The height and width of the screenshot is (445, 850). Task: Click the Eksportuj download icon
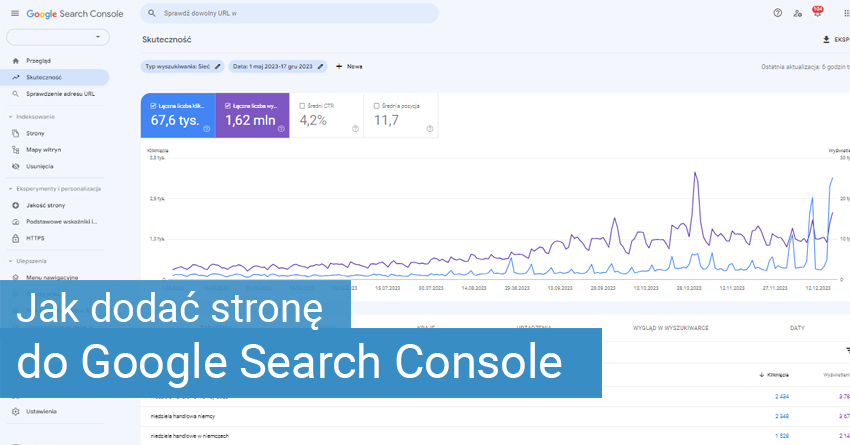(x=826, y=40)
